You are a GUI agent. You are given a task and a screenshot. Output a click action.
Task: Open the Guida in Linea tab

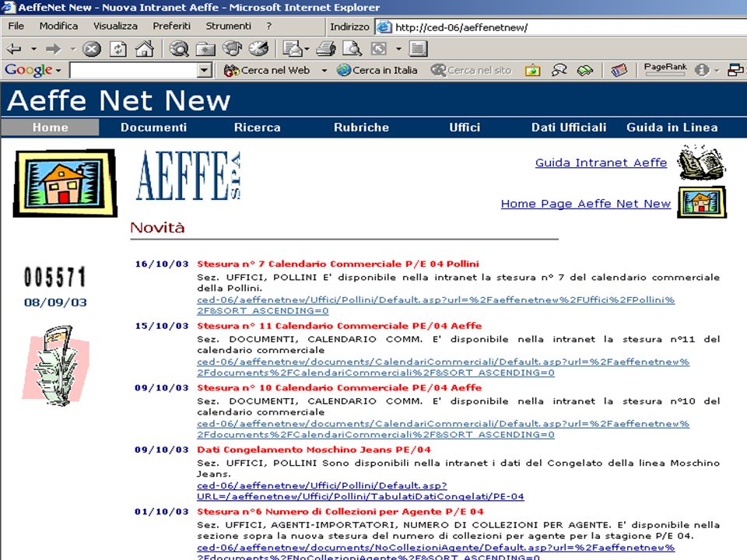point(672,127)
